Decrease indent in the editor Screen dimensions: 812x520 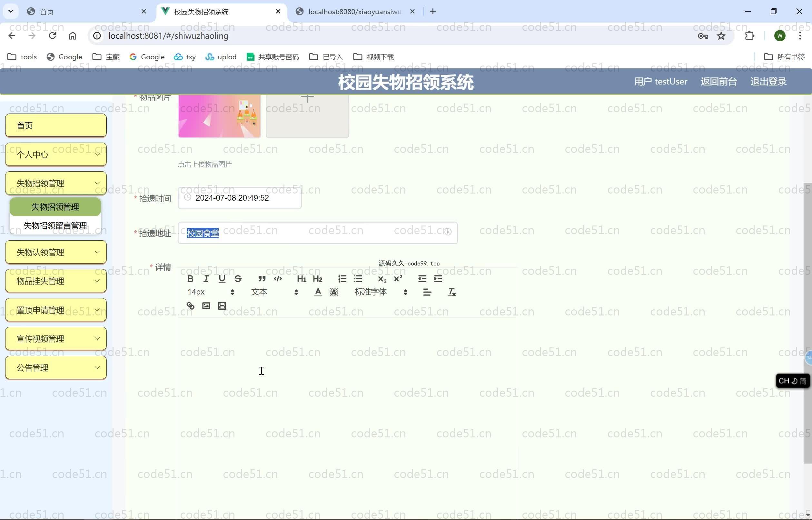click(422, 279)
